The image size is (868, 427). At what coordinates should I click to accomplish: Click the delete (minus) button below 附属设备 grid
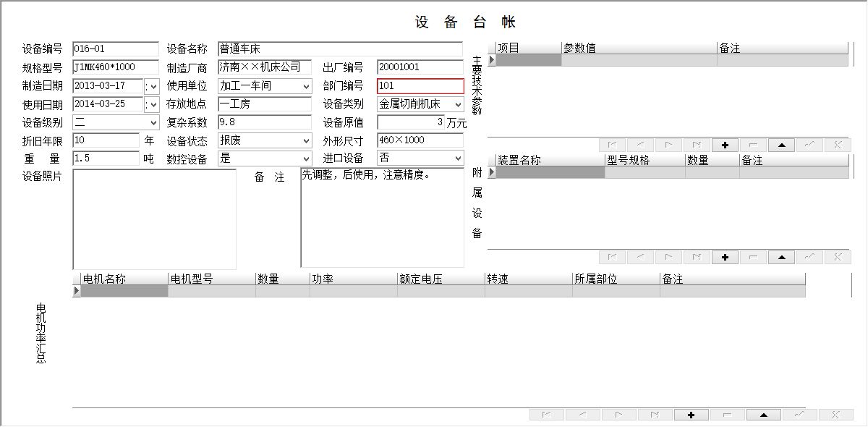(x=753, y=257)
